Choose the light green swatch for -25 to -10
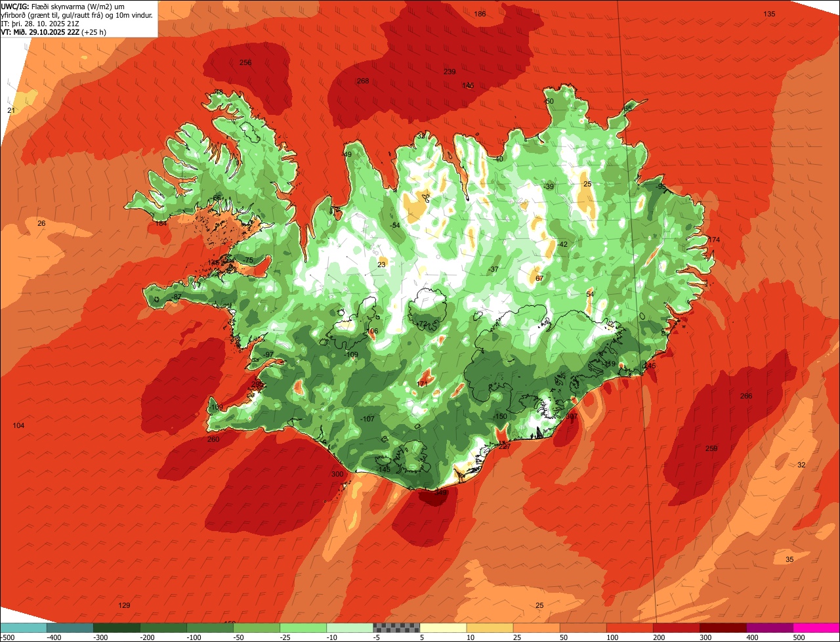 (303, 627)
